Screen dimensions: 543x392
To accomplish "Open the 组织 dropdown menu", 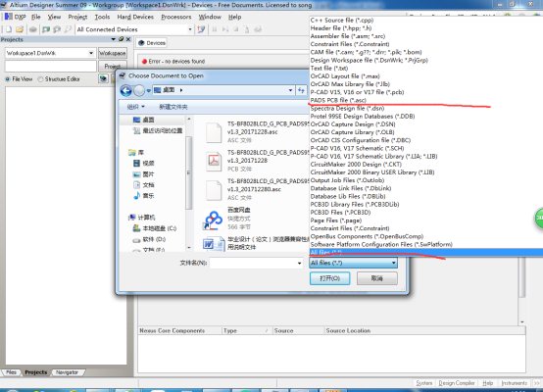I will tap(135, 107).
